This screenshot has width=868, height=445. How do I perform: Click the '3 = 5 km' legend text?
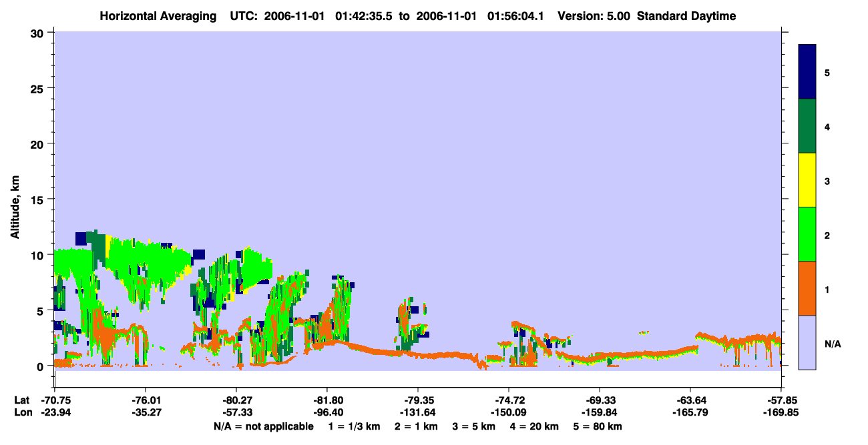coord(474,426)
